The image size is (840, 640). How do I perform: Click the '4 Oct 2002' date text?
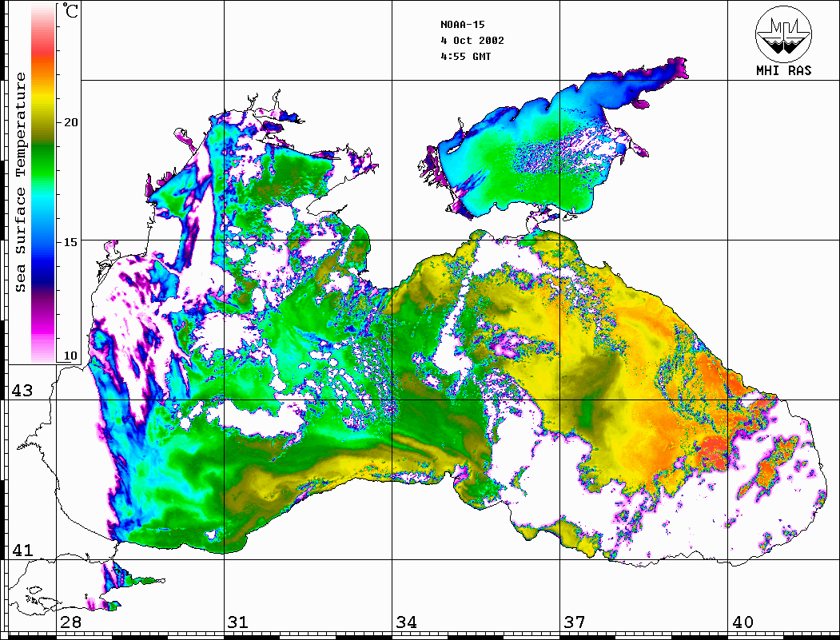(x=472, y=41)
